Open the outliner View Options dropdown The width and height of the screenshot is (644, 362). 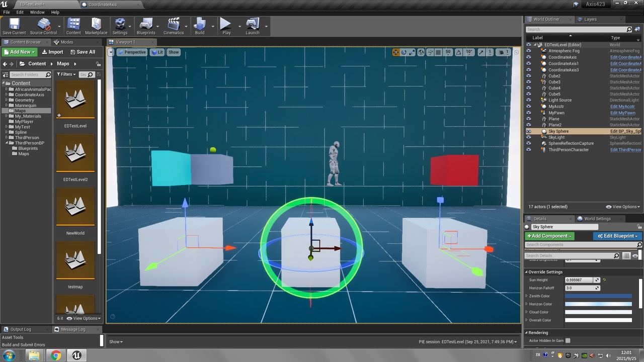pos(623,207)
